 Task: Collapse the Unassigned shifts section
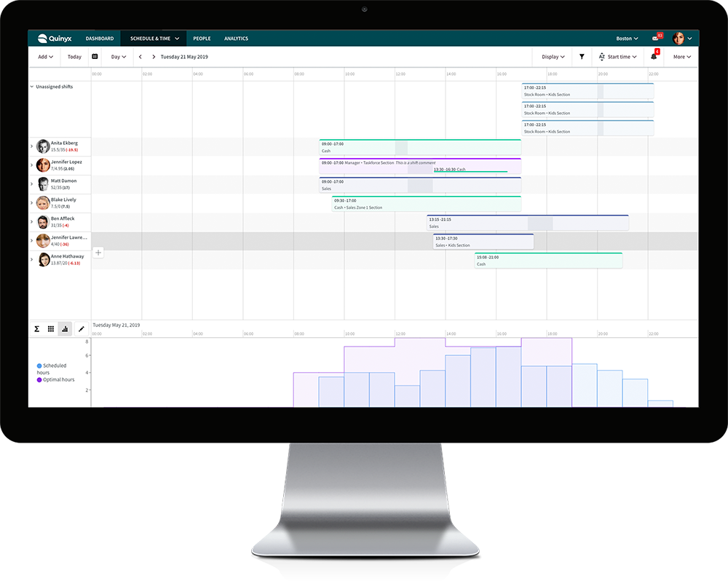[x=33, y=86]
